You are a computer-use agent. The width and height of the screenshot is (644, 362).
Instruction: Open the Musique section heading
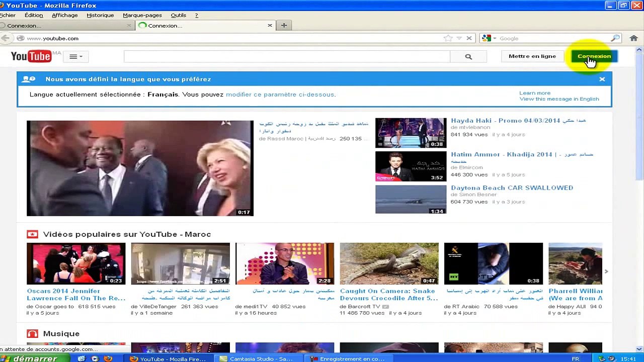[61, 334]
